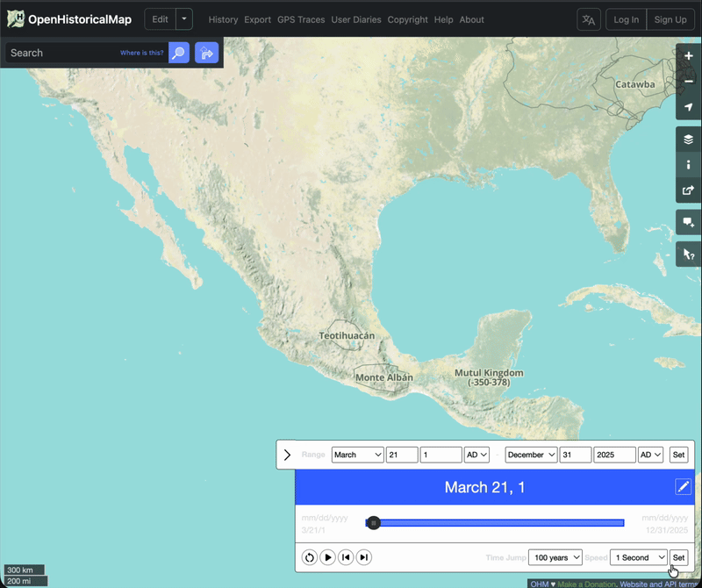
Task: Click the Monte Albán map label
Action: 384,377
